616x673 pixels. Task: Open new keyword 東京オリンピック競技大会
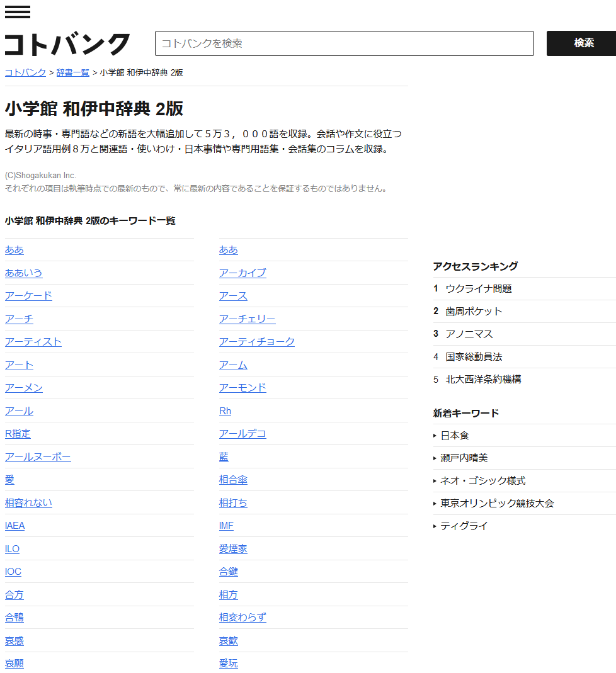[497, 503]
